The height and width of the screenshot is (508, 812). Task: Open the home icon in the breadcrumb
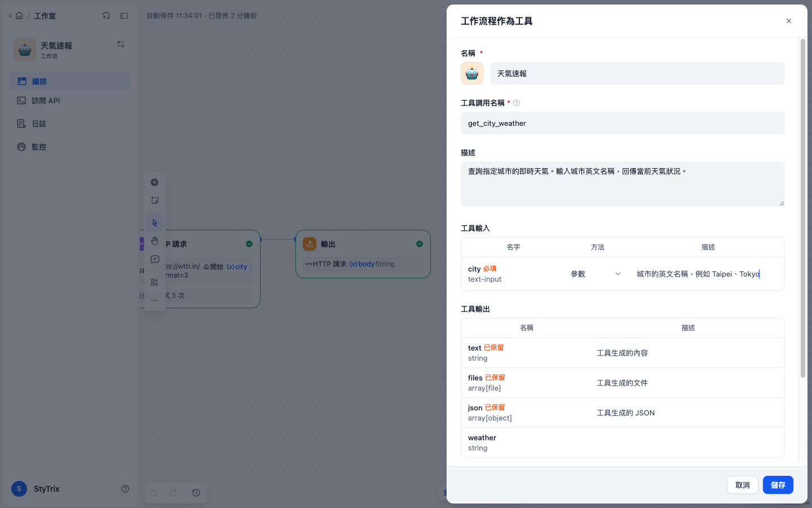19,16
